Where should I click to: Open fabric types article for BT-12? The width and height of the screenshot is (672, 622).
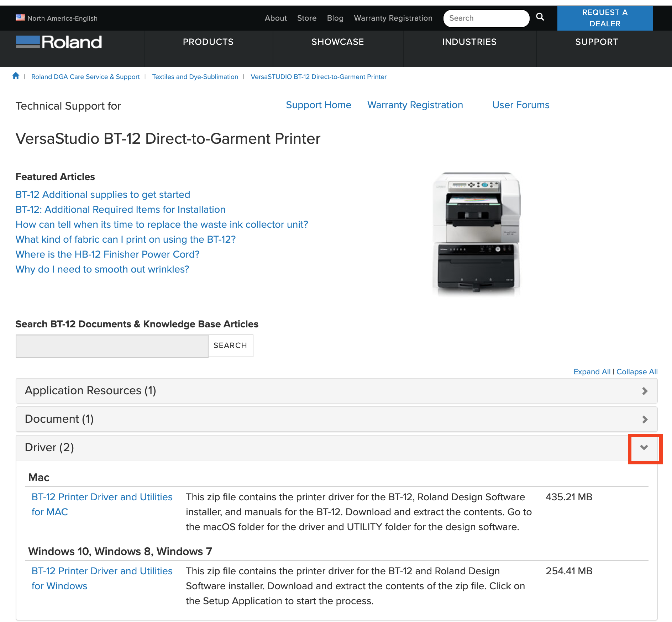click(126, 239)
